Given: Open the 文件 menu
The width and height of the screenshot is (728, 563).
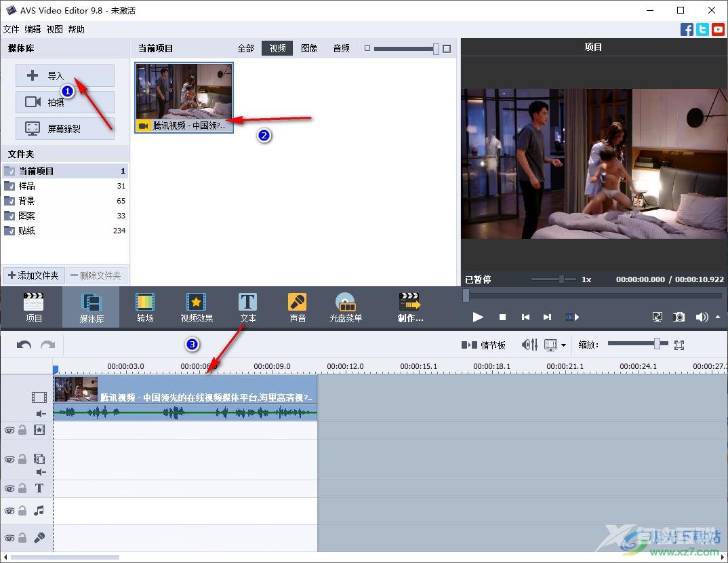Looking at the screenshot, I should click(x=11, y=29).
